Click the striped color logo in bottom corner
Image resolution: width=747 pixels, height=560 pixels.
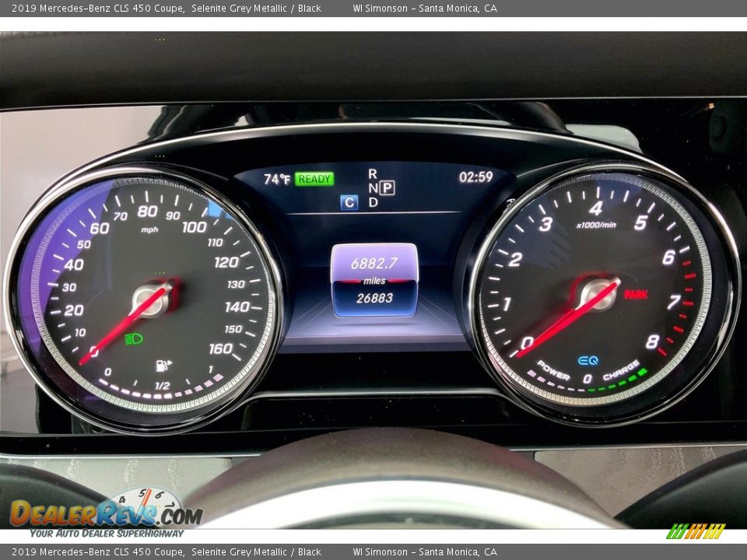[696, 531]
